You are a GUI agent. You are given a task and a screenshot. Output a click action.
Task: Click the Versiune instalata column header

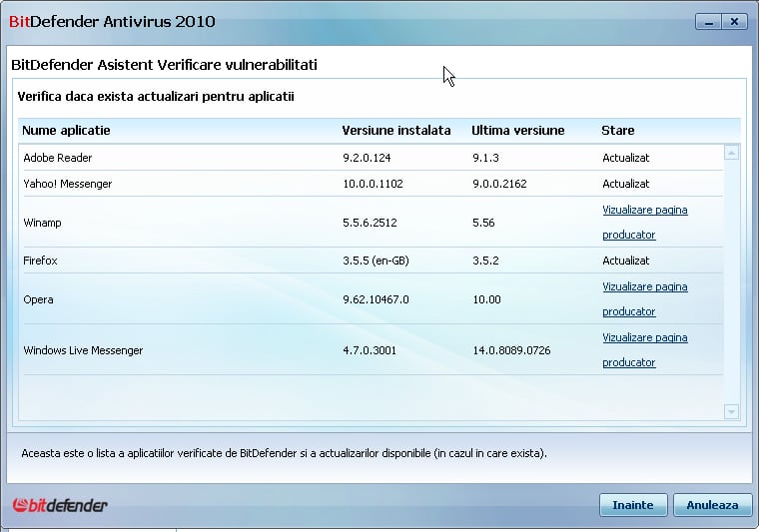click(x=395, y=131)
